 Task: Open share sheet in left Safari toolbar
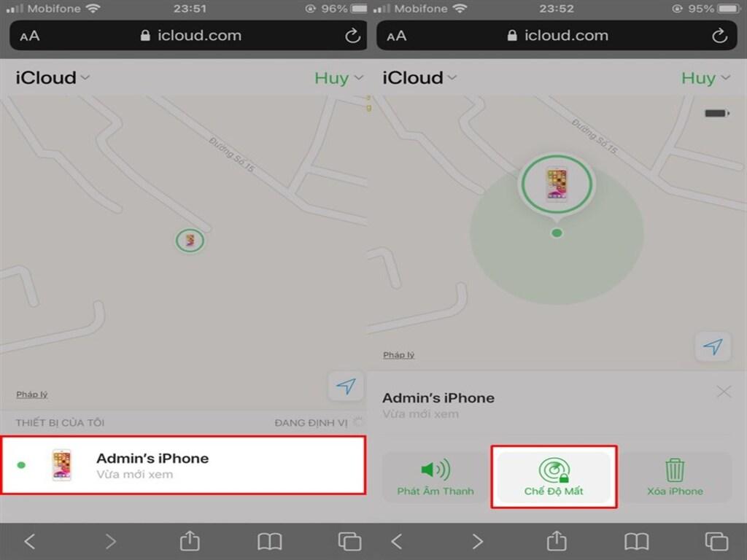(x=190, y=540)
